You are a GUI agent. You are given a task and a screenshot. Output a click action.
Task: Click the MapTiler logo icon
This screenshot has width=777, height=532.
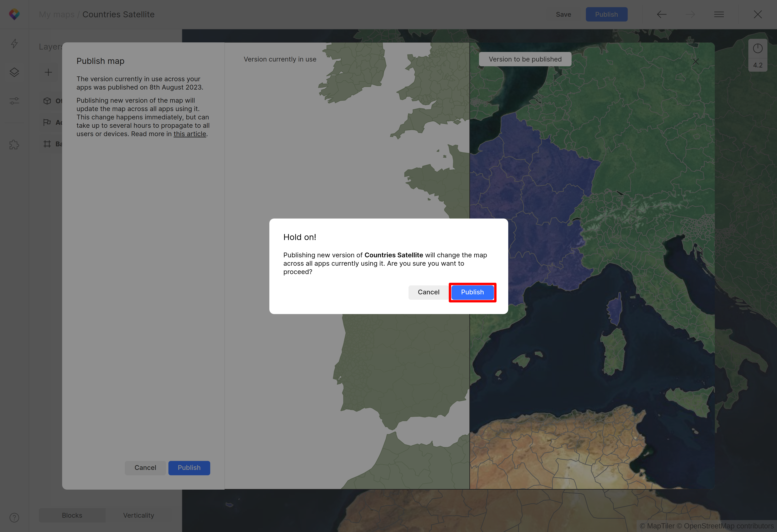(14, 14)
